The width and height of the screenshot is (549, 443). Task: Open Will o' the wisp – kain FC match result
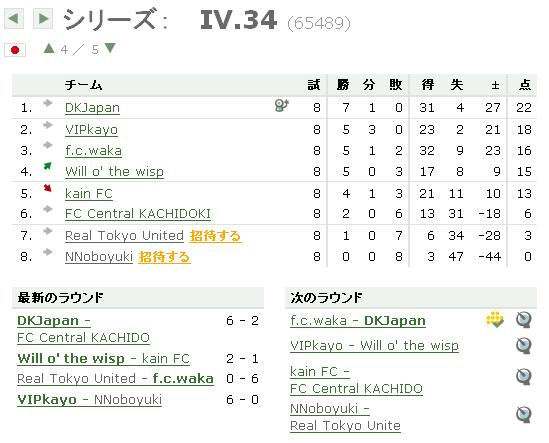pyautogui.click(x=103, y=359)
